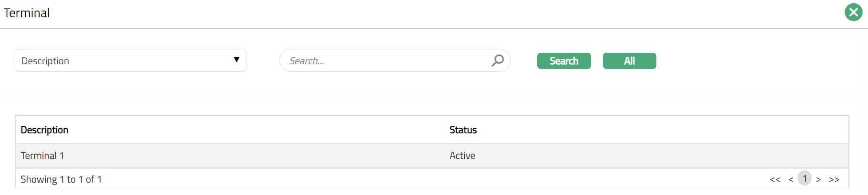Select the Terminal 1 entry
The image size is (868, 195).
(42, 156)
